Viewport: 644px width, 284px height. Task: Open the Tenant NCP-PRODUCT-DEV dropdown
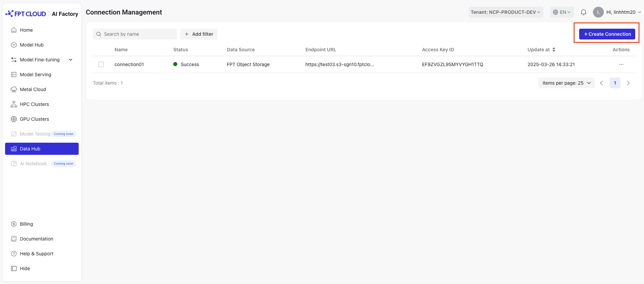506,12
